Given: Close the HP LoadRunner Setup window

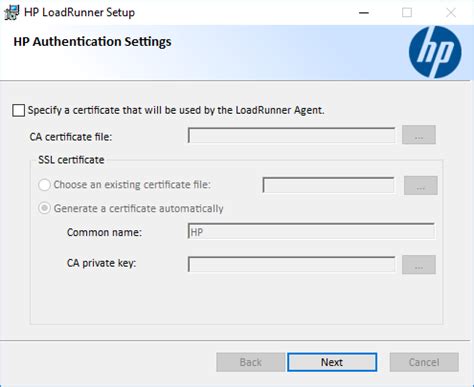Looking at the screenshot, I should click(x=451, y=13).
